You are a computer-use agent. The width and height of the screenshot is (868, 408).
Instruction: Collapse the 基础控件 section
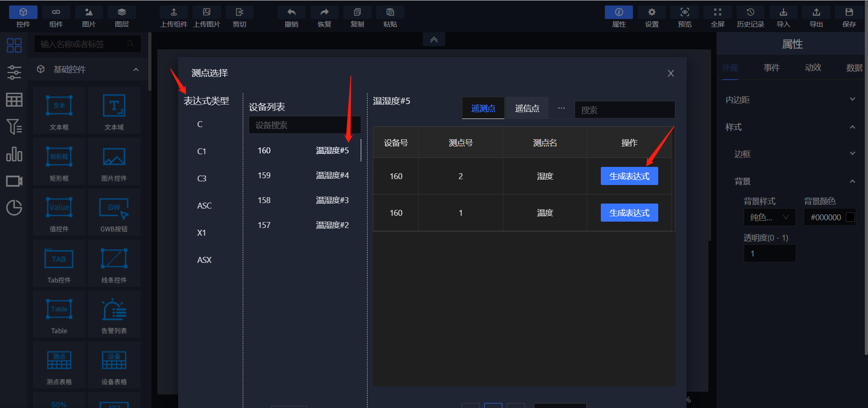pos(136,70)
